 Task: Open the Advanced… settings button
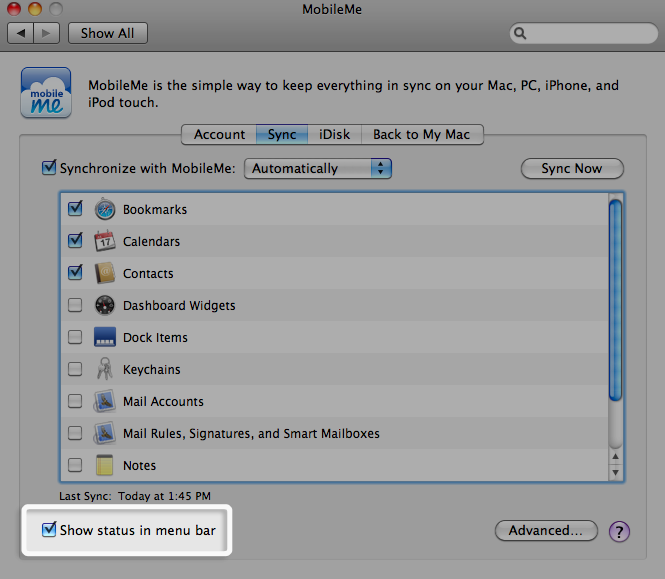coord(546,531)
